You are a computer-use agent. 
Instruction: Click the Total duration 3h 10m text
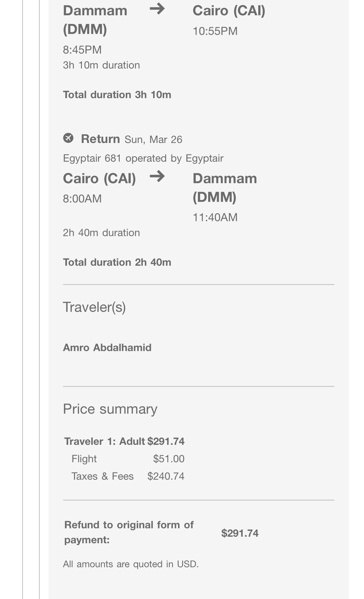click(117, 95)
